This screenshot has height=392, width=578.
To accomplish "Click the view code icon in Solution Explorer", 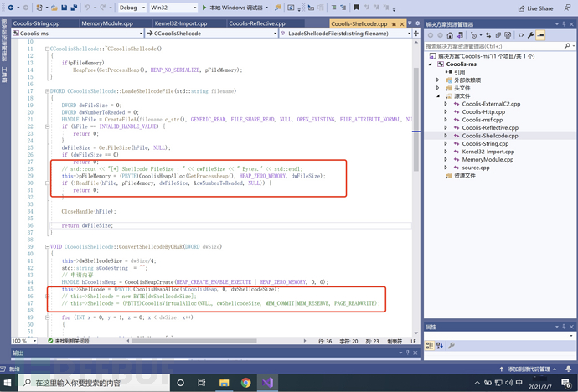I will pyautogui.click(x=519, y=35).
